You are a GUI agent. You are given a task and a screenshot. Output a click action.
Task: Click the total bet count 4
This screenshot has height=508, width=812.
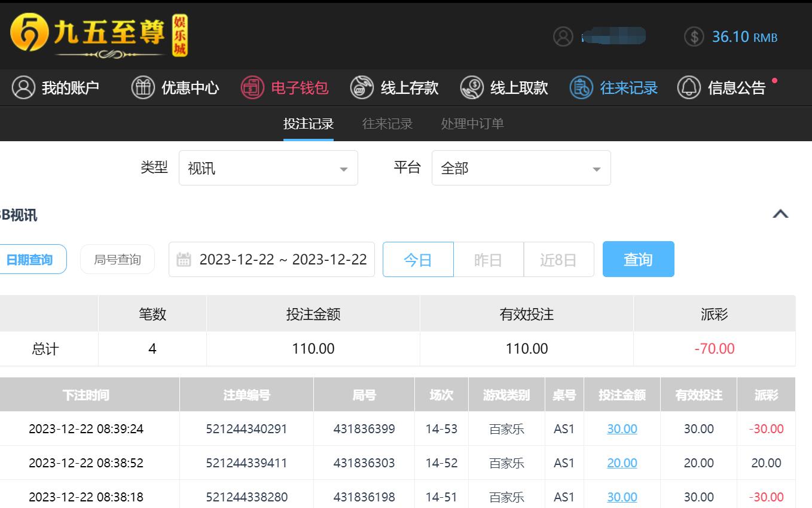click(152, 349)
